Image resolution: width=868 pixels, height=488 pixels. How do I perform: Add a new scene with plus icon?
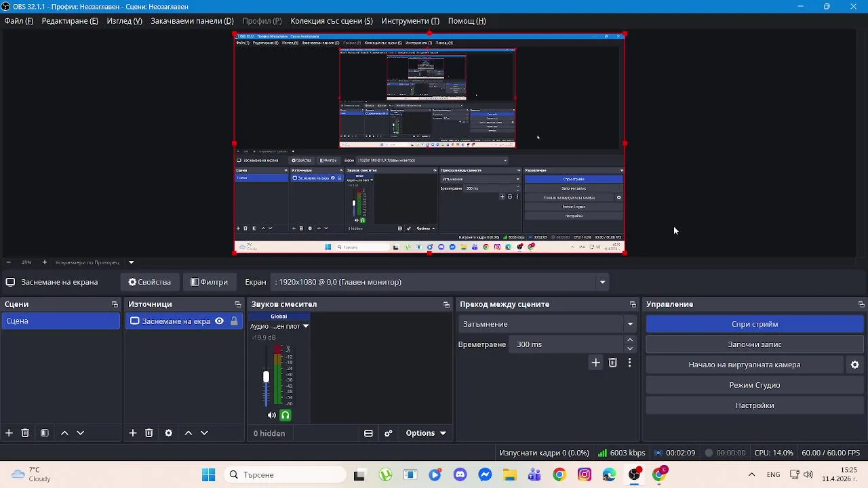pyautogui.click(x=9, y=433)
